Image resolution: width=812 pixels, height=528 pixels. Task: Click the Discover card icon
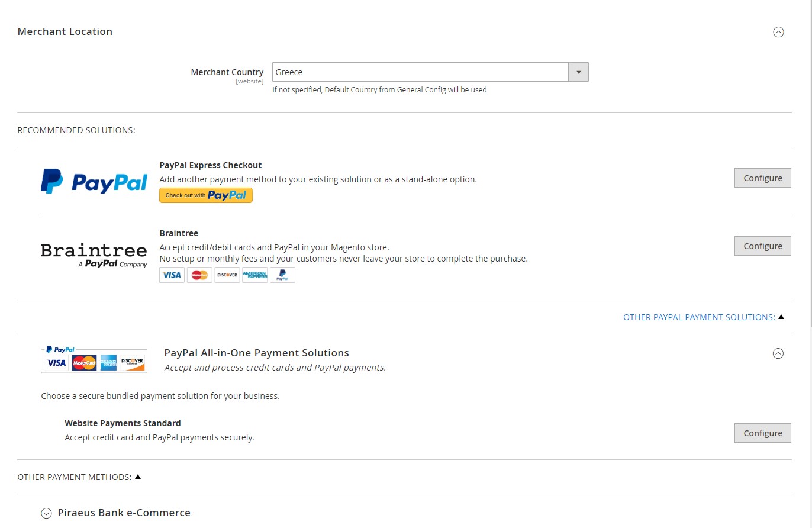[227, 275]
